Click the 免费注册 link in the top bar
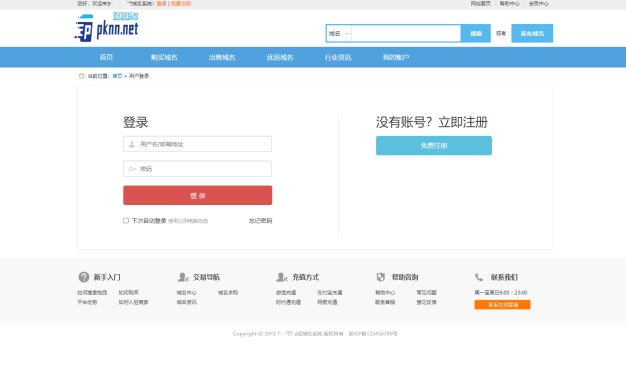The height and width of the screenshot is (386, 626). click(181, 4)
